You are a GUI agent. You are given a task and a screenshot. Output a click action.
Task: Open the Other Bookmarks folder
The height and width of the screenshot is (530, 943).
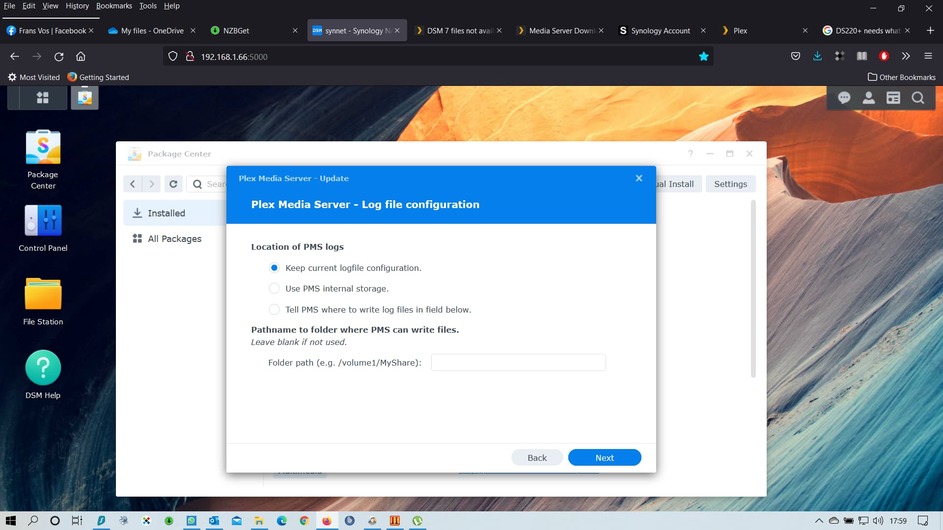902,77
